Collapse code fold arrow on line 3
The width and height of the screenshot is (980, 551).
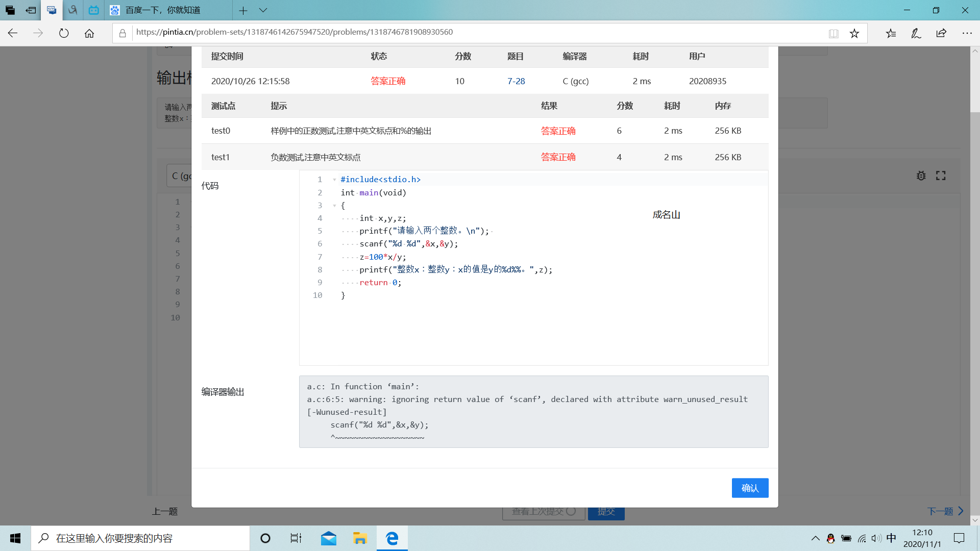pos(334,206)
